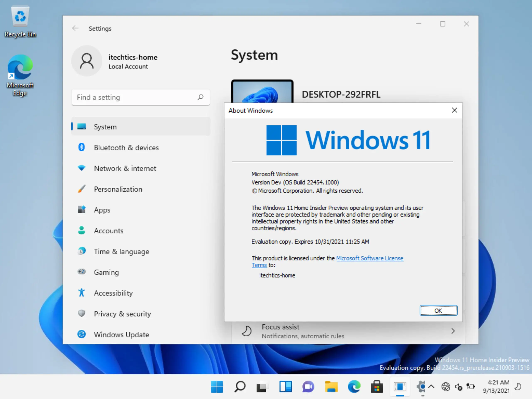Open Windows Update settings
The height and width of the screenshot is (399, 532).
coord(141,335)
